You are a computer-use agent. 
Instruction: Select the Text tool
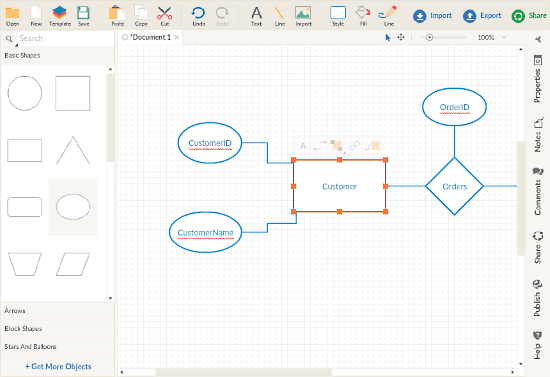click(x=256, y=16)
